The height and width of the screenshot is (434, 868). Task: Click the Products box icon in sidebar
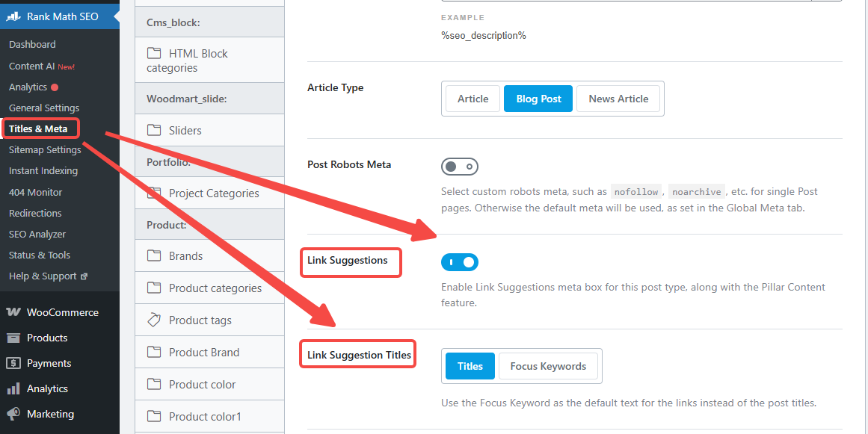pyautogui.click(x=13, y=337)
